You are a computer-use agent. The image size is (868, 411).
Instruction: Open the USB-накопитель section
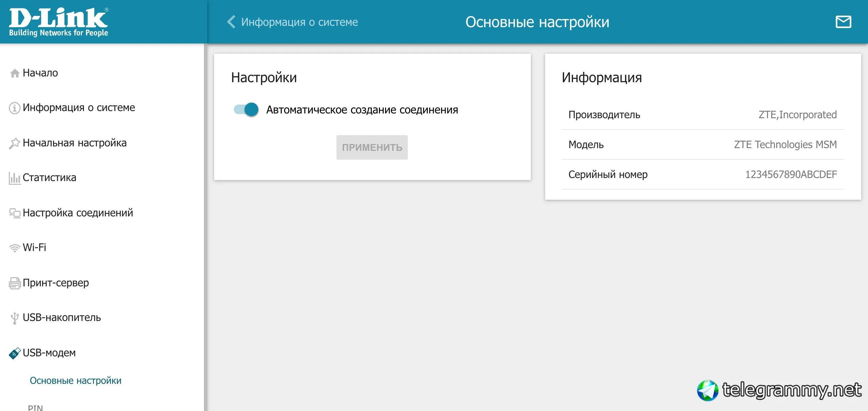click(x=62, y=318)
